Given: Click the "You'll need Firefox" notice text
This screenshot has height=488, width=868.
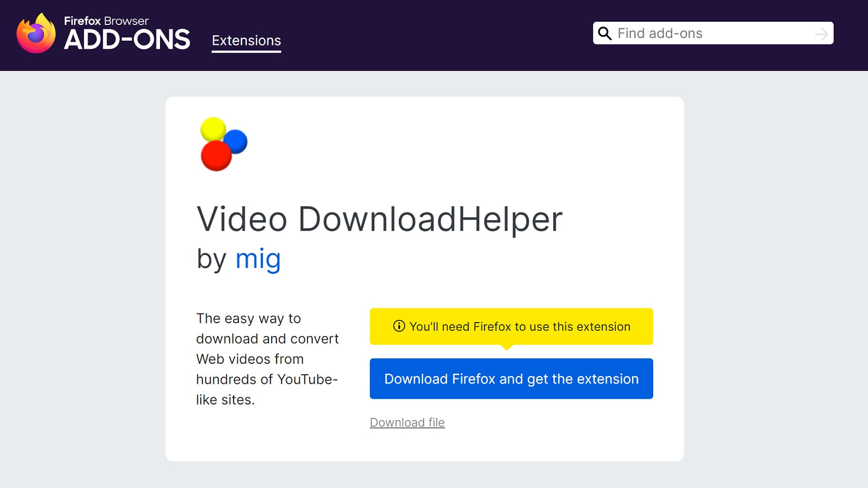Looking at the screenshot, I should [x=520, y=326].
